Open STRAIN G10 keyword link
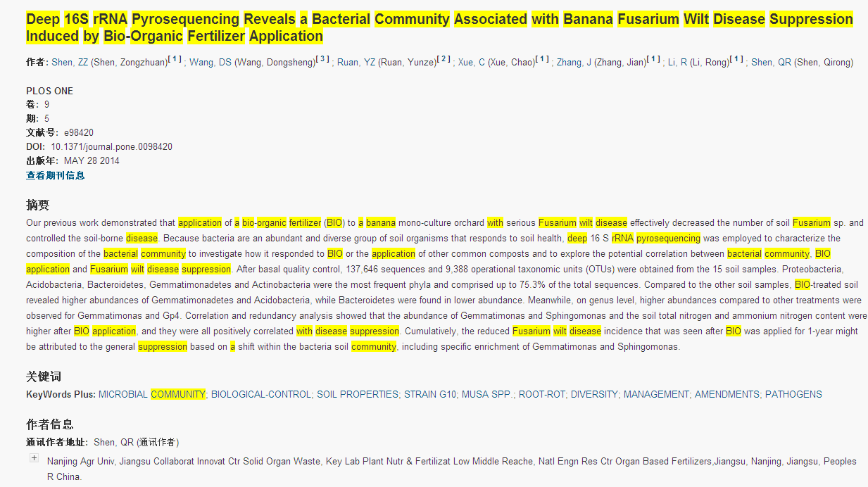 [429, 394]
